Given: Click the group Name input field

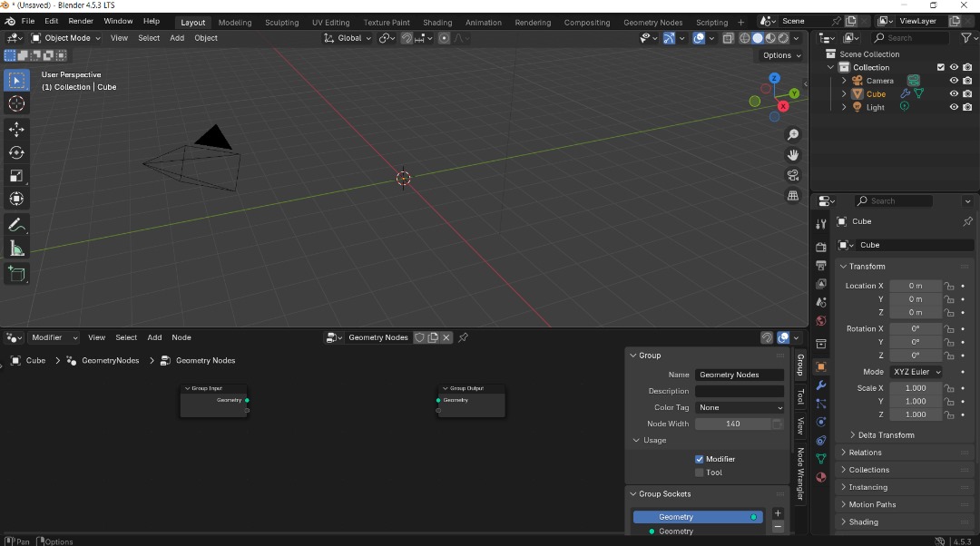Looking at the screenshot, I should pyautogui.click(x=740, y=375).
